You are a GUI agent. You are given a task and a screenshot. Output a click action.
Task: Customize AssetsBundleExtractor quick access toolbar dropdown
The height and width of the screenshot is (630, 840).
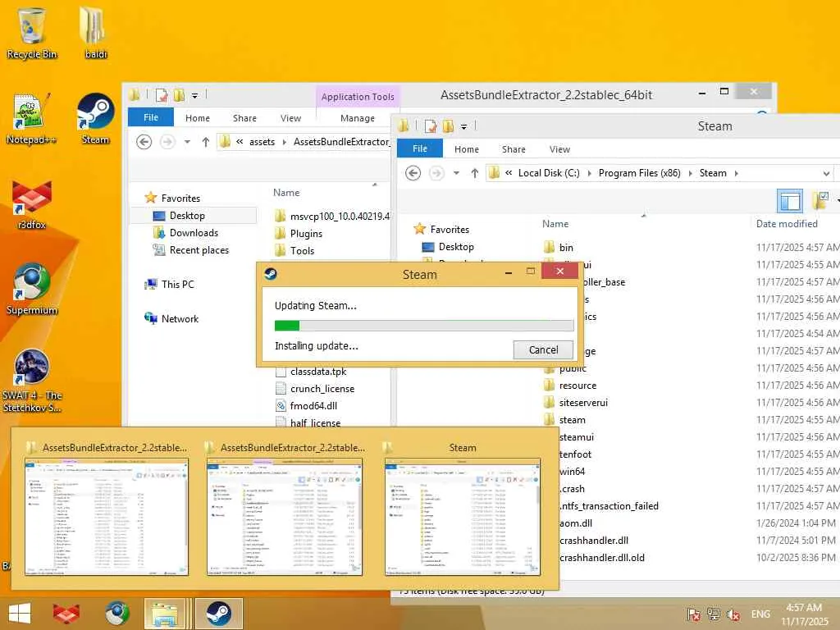[195, 96]
